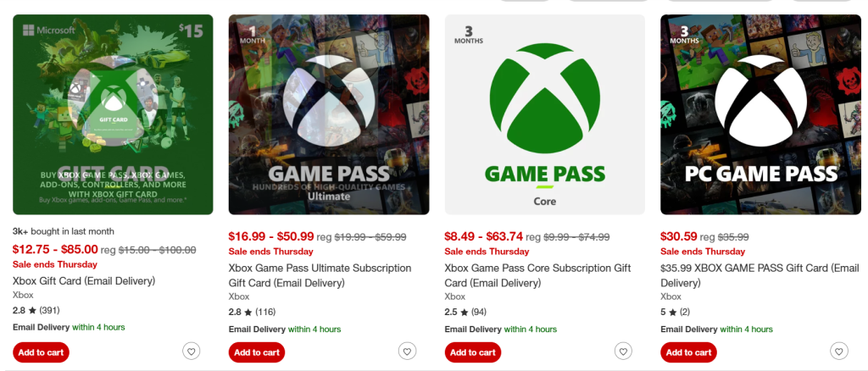Save Game Pass Ultimate card via heart icon

[408, 352]
